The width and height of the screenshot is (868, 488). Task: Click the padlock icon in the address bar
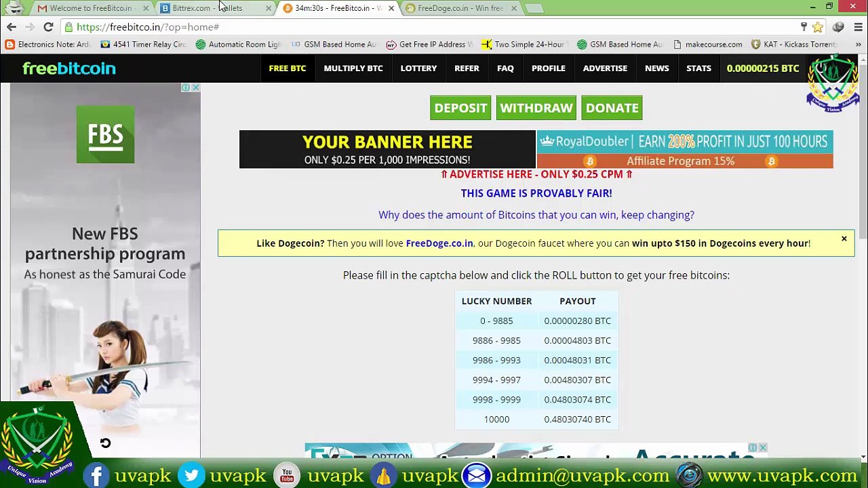coord(68,27)
